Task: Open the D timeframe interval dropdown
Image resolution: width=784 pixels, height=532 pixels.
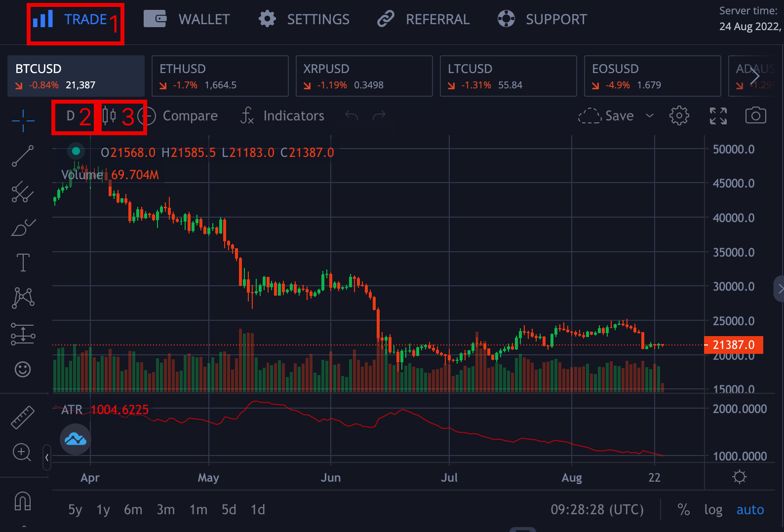Action: pyautogui.click(x=71, y=116)
